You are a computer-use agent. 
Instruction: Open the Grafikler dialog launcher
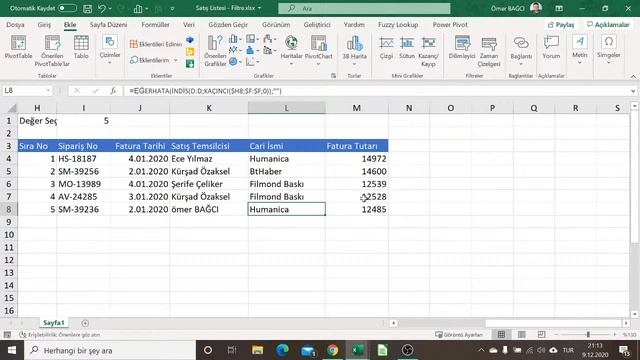coord(333,76)
